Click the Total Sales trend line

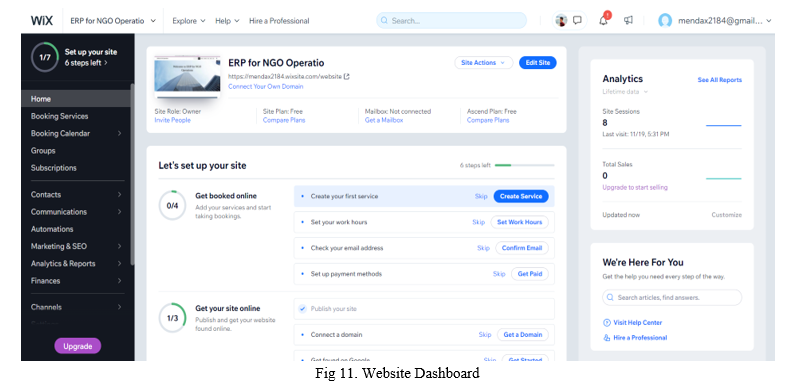[723, 179]
